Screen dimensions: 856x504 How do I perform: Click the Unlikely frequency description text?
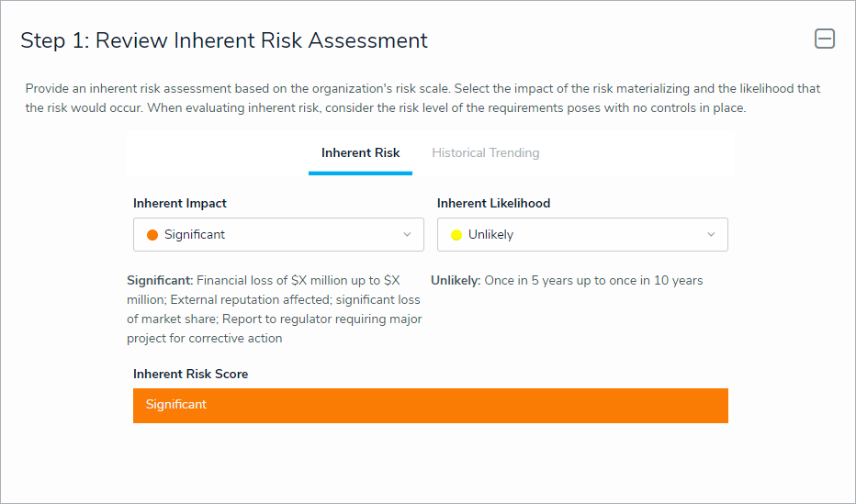pyautogui.click(x=592, y=281)
